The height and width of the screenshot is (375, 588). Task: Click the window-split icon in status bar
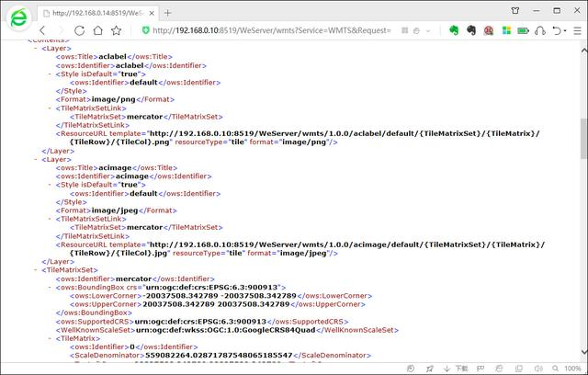tap(519, 369)
